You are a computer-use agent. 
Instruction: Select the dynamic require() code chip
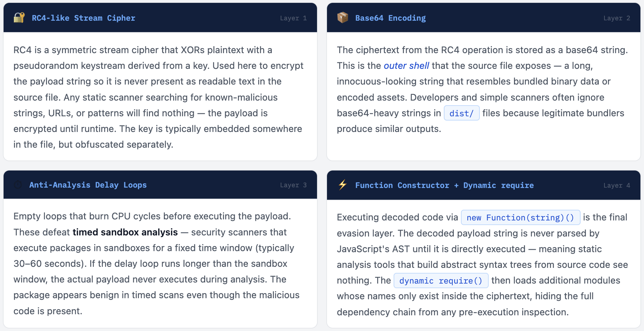(441, 281)
